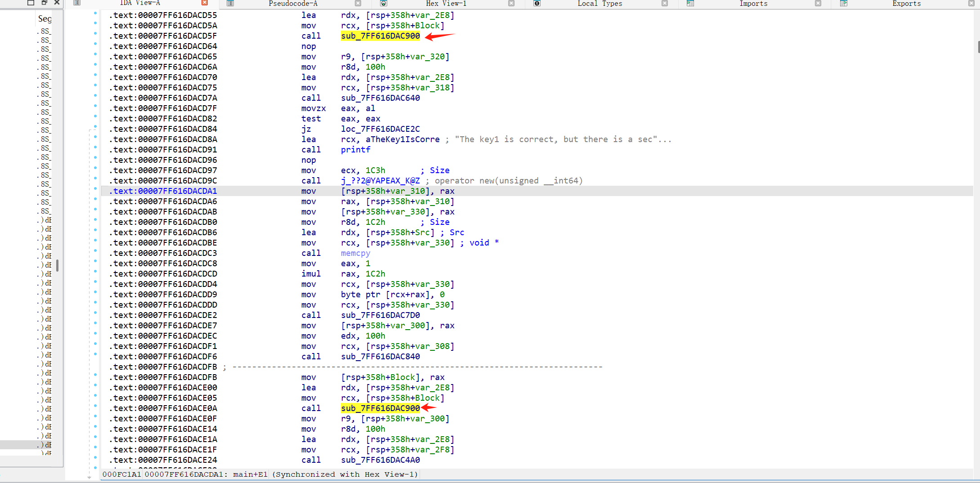Screen dimensions: 980x483
Task: Click the left panel vertical scrollbar thumb
Action: coord(58,265)
